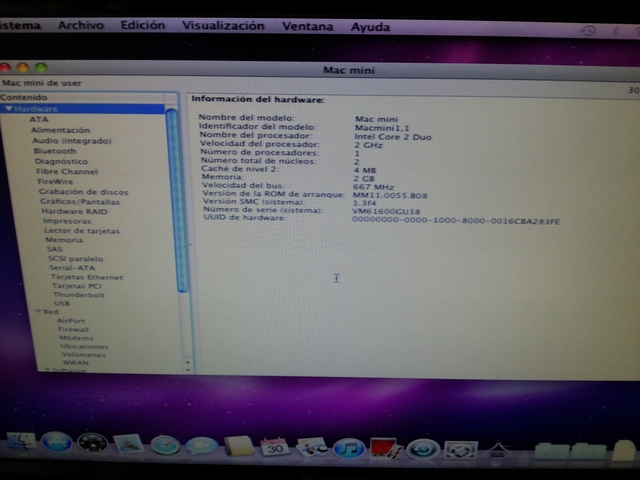Launch Dashboard from the Dock
Viewport: 640px width, 480px height.
(92, 443)
